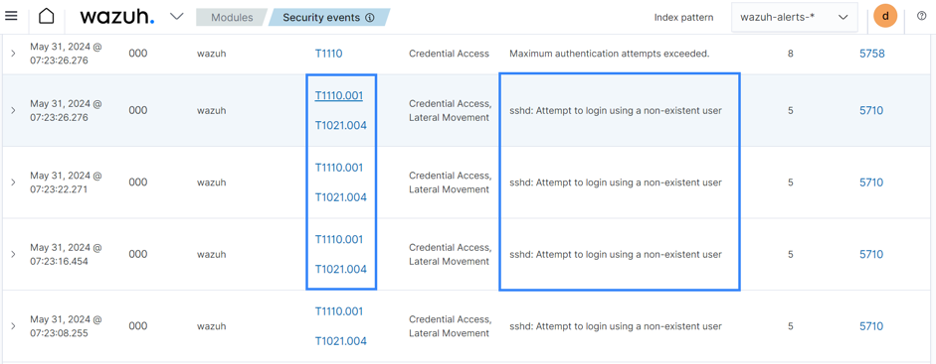Expand the 07:23:16.454 event row
The width and height of the screenshot is (936, 364).
(13, 254)
